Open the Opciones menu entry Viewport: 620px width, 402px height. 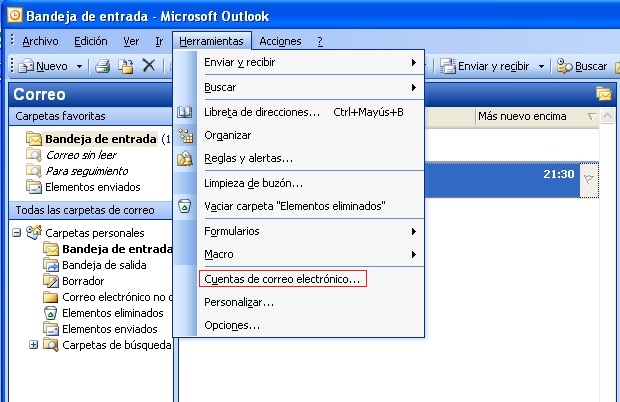click(232, 325)
